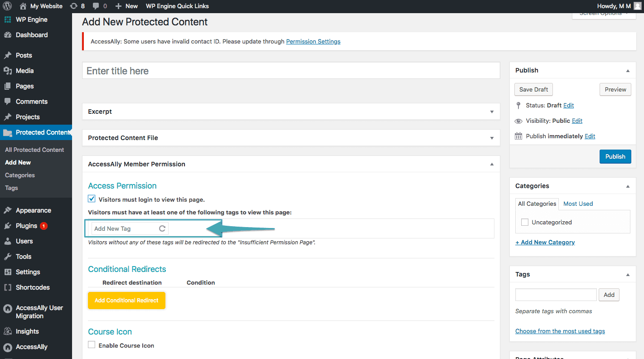Switch to the Most Used categories tab

coord(578,204)
